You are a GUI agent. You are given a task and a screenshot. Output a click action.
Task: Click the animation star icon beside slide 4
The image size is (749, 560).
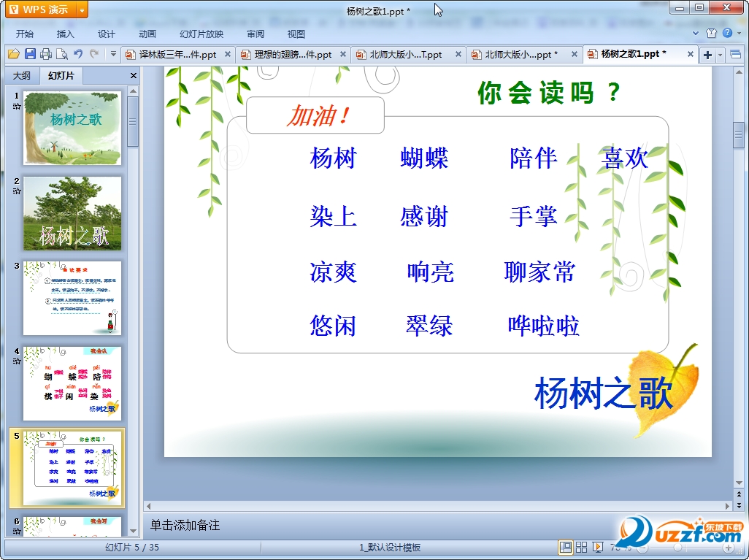[x=17, y=361]
